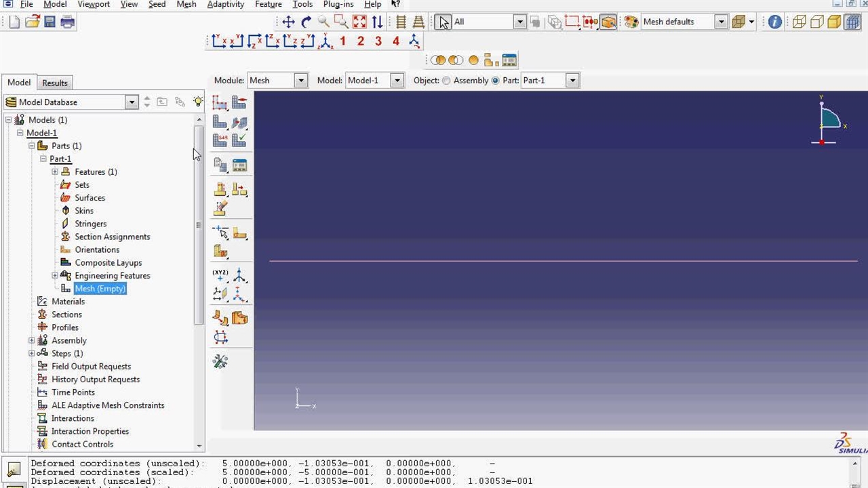Open the Module dropdown showing Mesh
Screen dimensions: 868x488
pos(300,81)
